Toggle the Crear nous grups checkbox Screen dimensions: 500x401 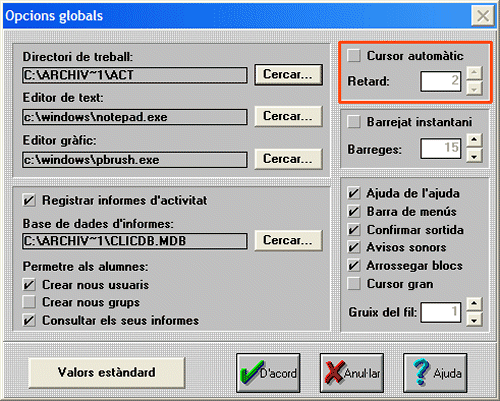tap(29, 302)
